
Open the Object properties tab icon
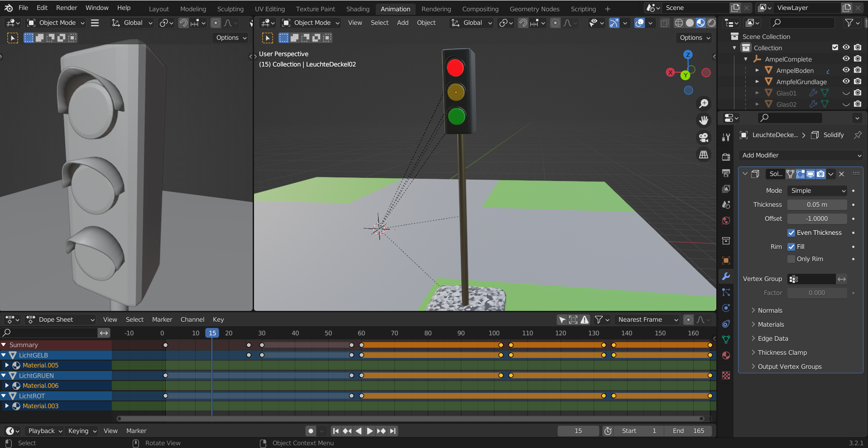click(726, 260)
